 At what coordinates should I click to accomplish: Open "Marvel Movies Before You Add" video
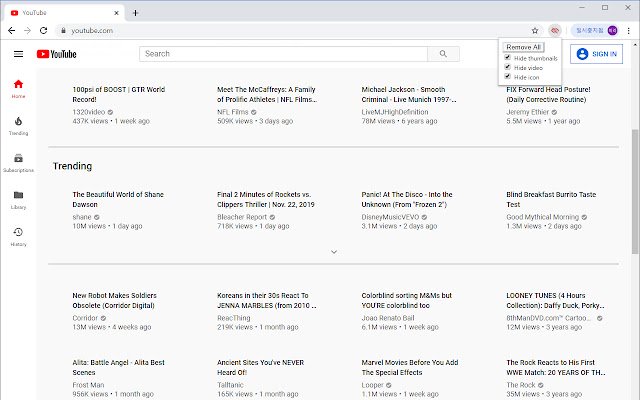[410, 367]
